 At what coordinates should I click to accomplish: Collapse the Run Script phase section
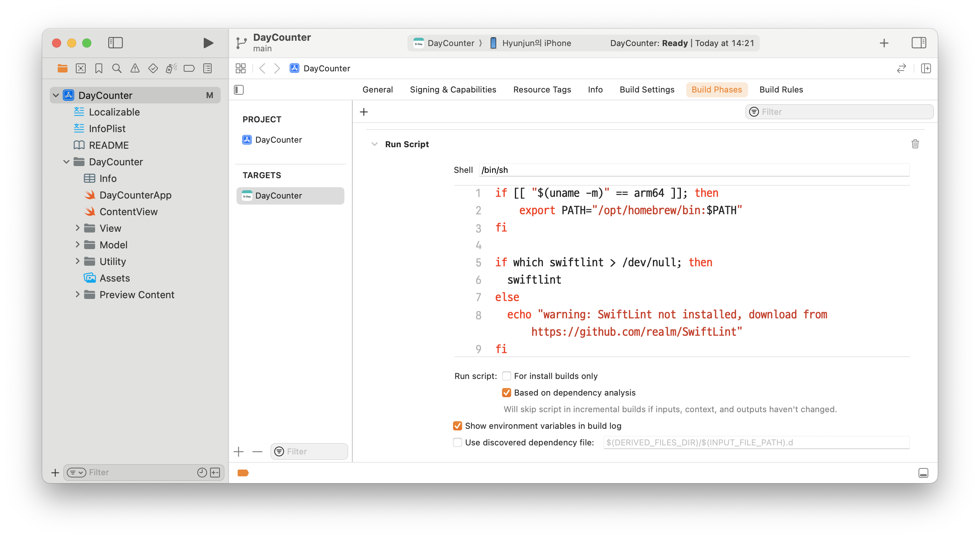click(374, 144)
